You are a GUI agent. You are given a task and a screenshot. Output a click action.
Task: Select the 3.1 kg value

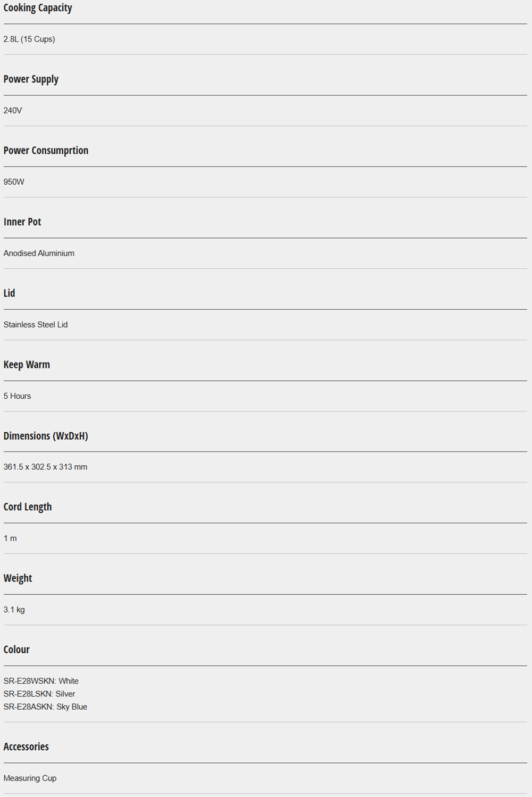[14, 610]
